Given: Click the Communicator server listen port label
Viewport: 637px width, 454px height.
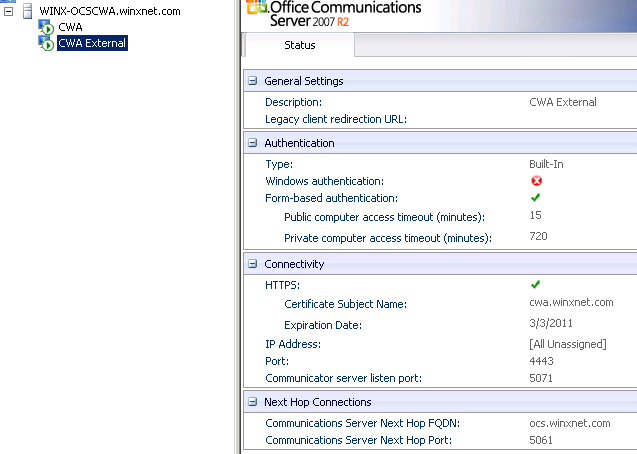Looking at the screenshot, I should click(x=343, y=378).
